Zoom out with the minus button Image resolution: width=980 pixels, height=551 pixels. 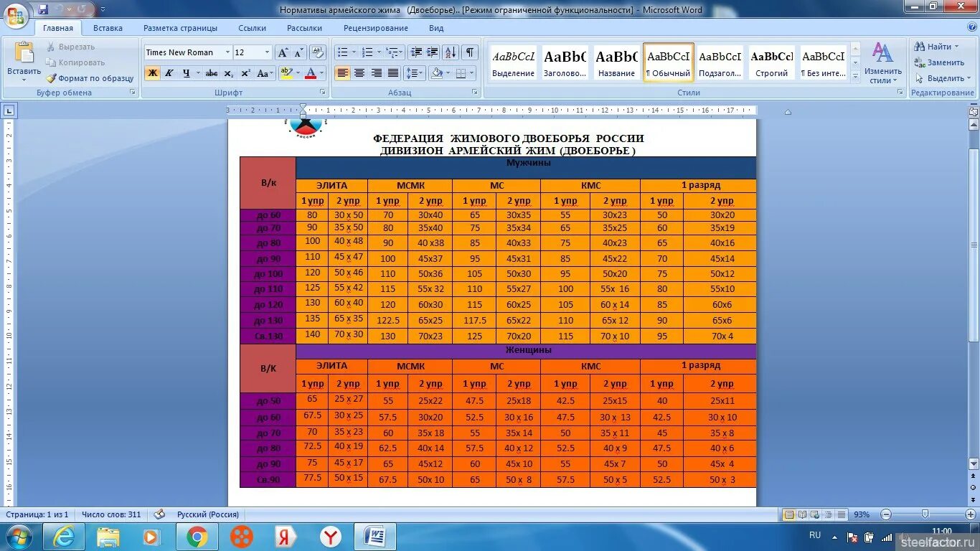[885, 514]
